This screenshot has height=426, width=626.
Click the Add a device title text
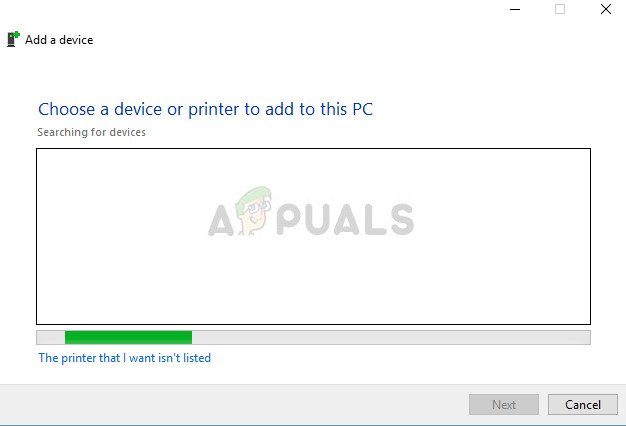pos(59,40)
